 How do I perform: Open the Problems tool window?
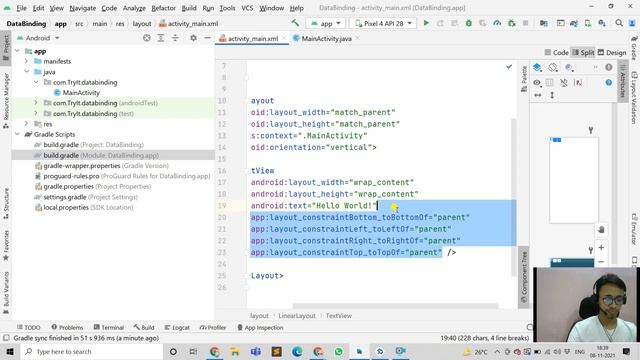(x=67, y=327)
